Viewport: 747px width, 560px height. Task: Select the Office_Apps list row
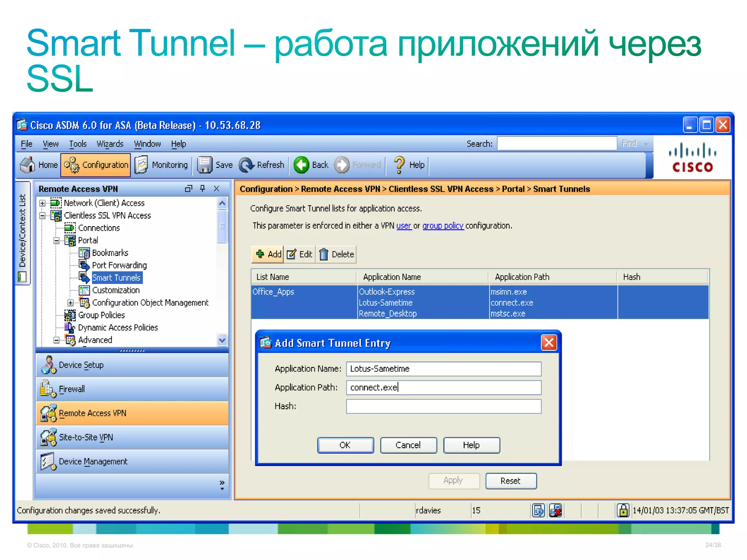480,302
